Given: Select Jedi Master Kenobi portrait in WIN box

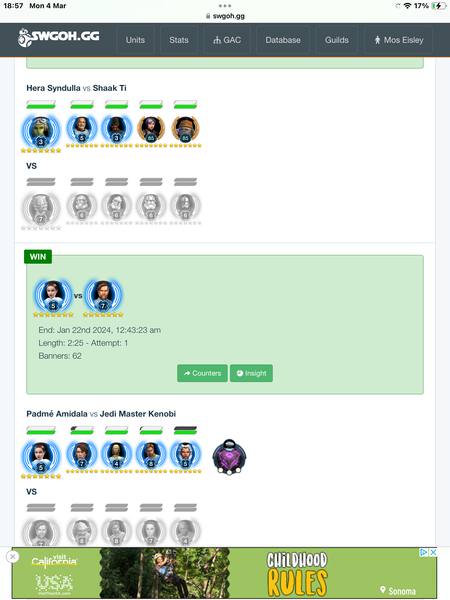Looking at the screenshot, I should coord(103,295).
